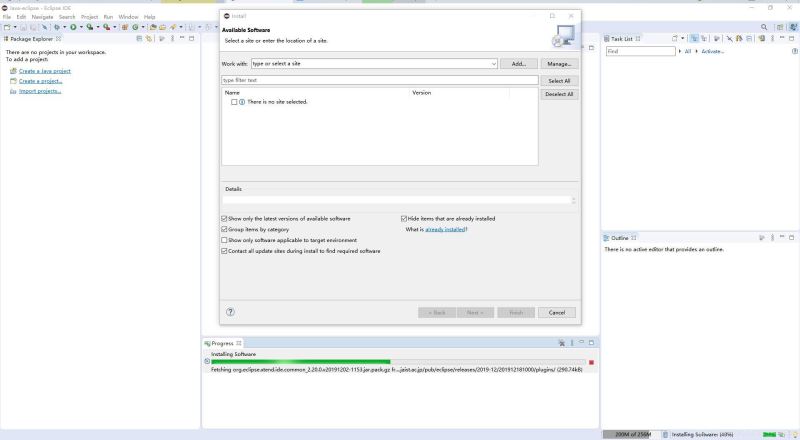Click Collapse All in Package Explorer
The width and height of the screenshot is (800, 440).
coord(139,38)
